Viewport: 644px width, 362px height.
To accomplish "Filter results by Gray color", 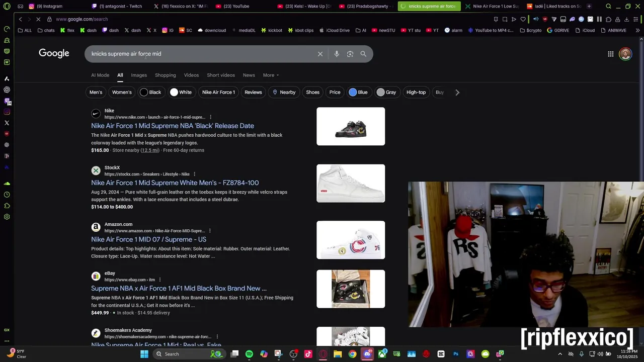I will point(386,92).
